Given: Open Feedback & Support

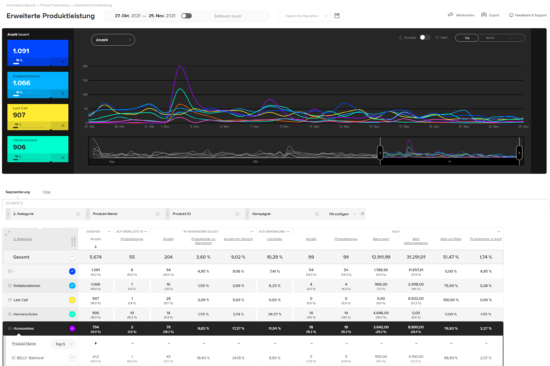Looking at the screenshot, I should click(x=528, y=15).
